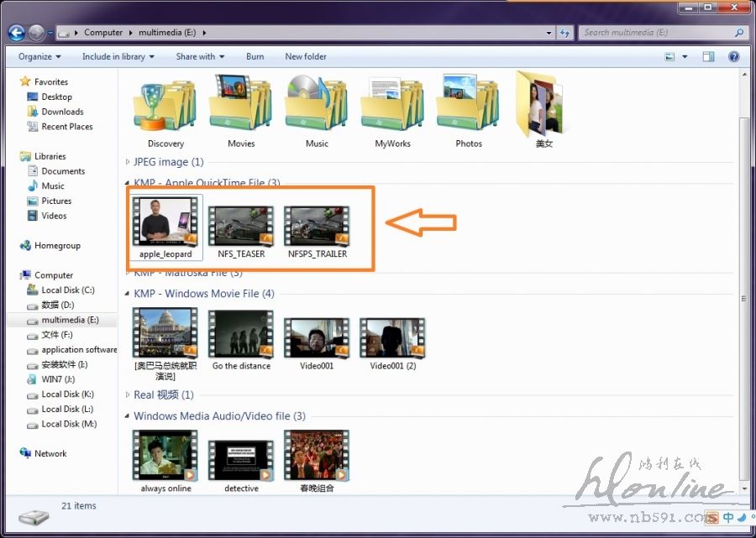Expand the Real 视频 group
Screen dimensions: 756x538
[129, 395]
